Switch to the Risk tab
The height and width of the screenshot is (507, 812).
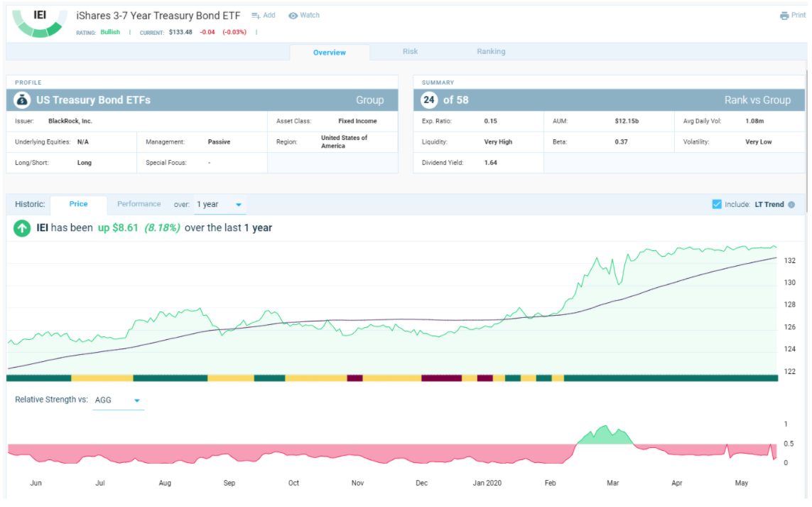tap(410, 51)
